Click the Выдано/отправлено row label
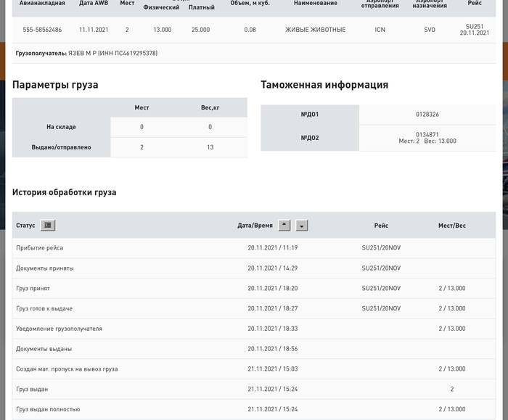This screenshot has height=420, width=508. [x=62, y=147]
